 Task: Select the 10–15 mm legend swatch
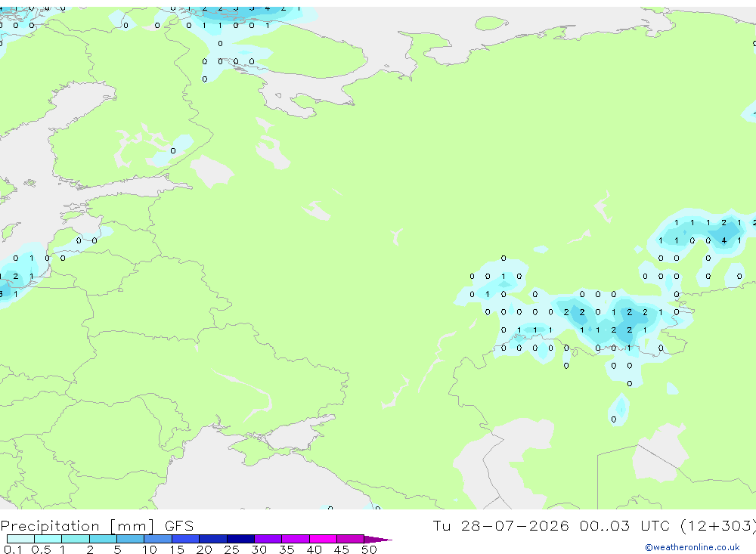[158, 539]
